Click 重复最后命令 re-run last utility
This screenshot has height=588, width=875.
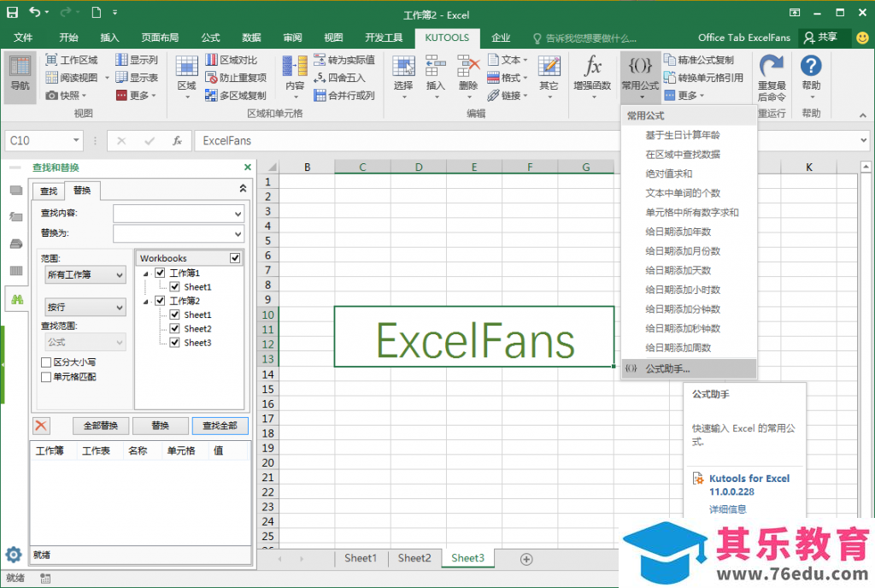click(x=772, y=78)
